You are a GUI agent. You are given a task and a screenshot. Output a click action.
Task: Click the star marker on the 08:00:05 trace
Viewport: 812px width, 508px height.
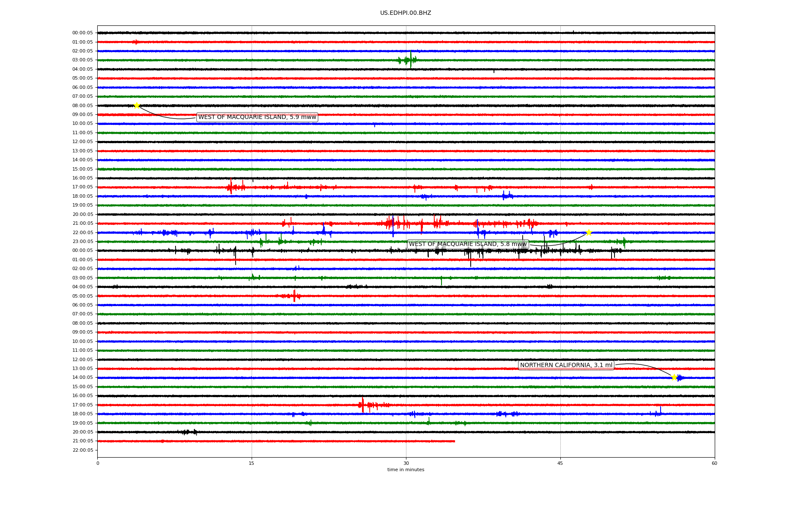137,105
